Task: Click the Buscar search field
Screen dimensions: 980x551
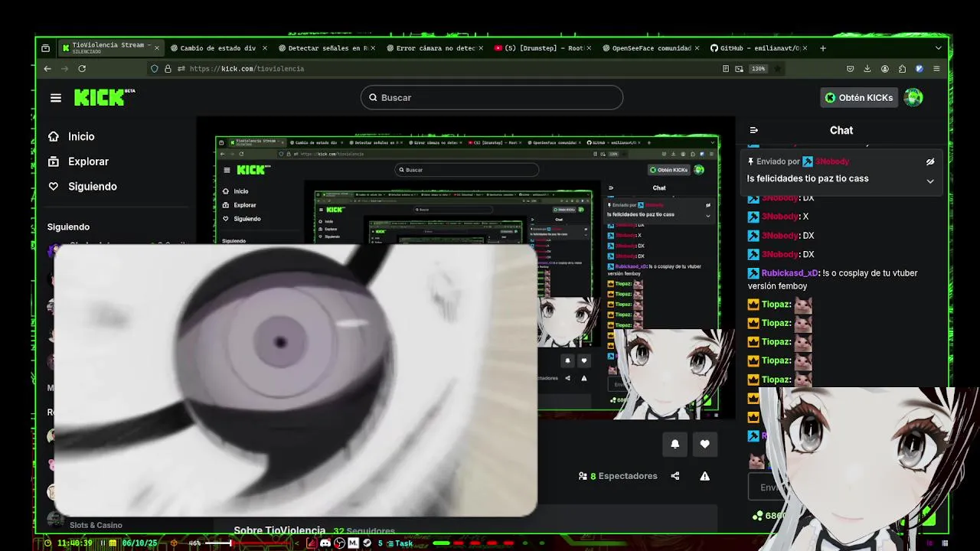Action: pos(492,97)
